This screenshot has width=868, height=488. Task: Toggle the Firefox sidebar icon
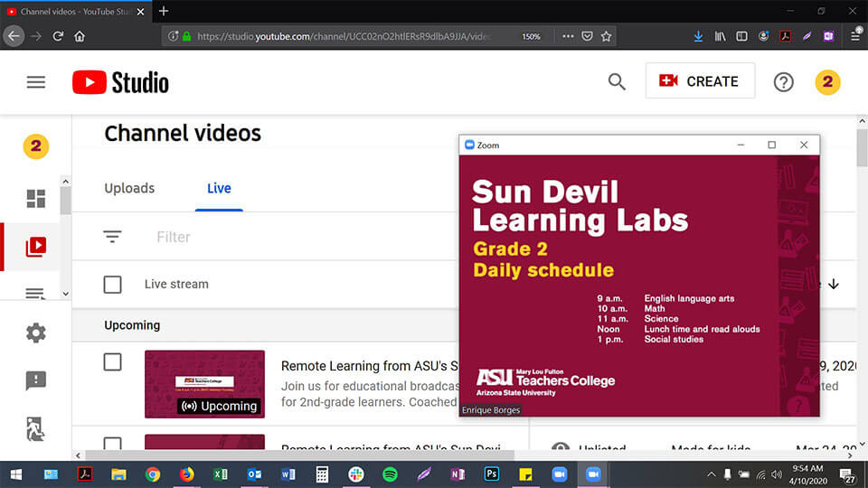click(741, 36)
